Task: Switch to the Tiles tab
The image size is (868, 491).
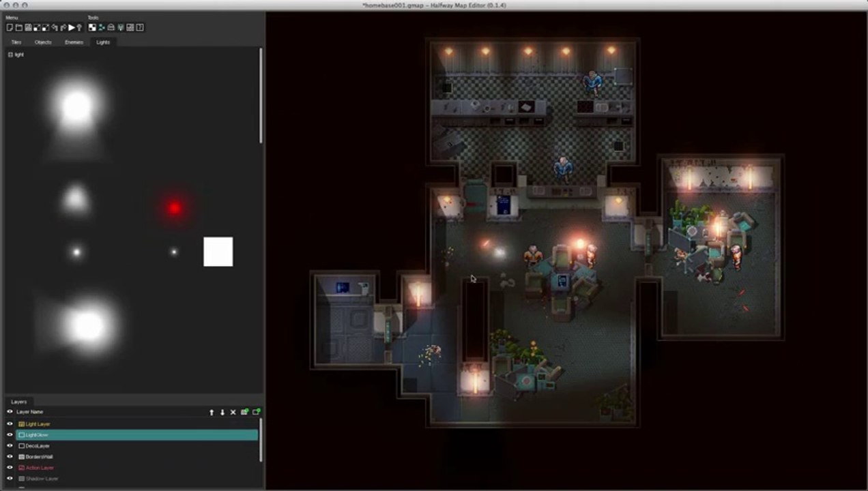Action: click(16, 42)
